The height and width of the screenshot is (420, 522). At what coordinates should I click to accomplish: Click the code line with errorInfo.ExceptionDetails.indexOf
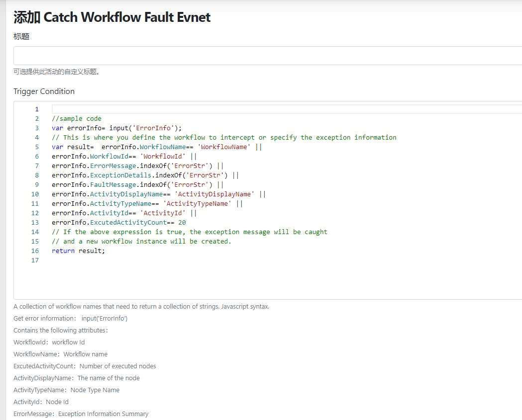pos(145,175)
